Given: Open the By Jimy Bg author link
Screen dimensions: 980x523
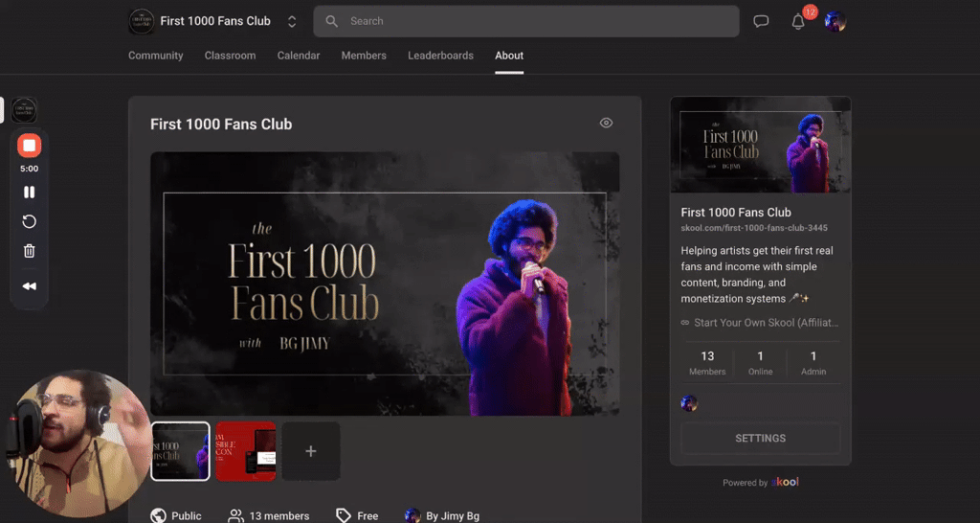Looking at the screenshot, I should [453, 516].
